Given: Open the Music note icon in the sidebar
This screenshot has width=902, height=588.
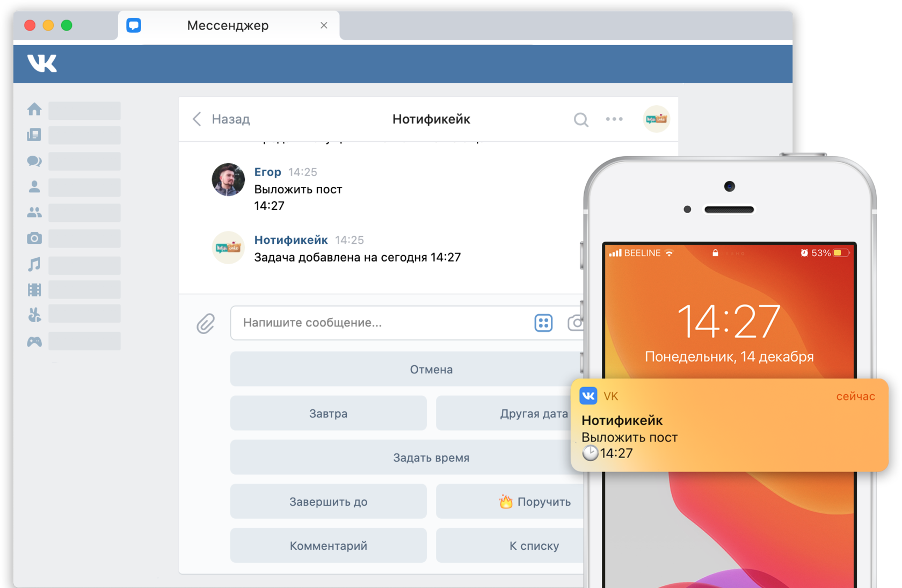Looking at the screenshot, I should [x=34, y=264].
